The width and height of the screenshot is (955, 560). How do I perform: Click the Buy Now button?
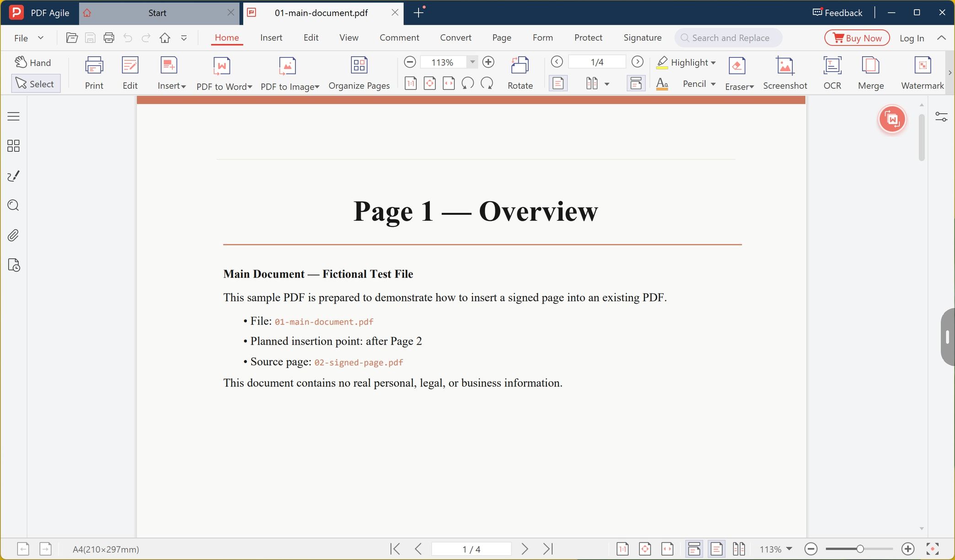[857, 38]
